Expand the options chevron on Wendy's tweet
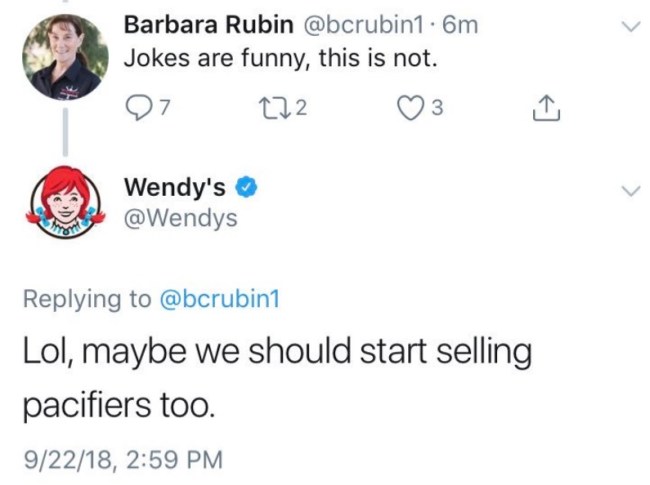650x485 pixels. click(630, 190)
